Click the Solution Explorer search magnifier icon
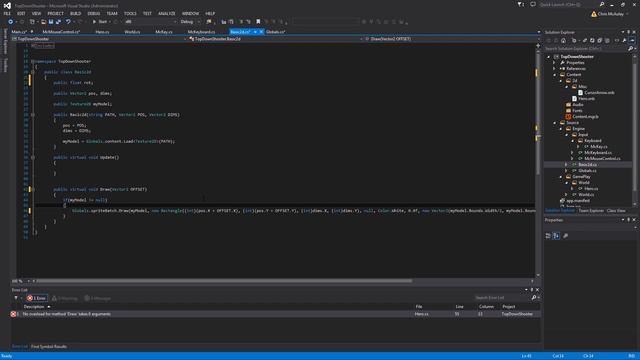 (630, 49)
